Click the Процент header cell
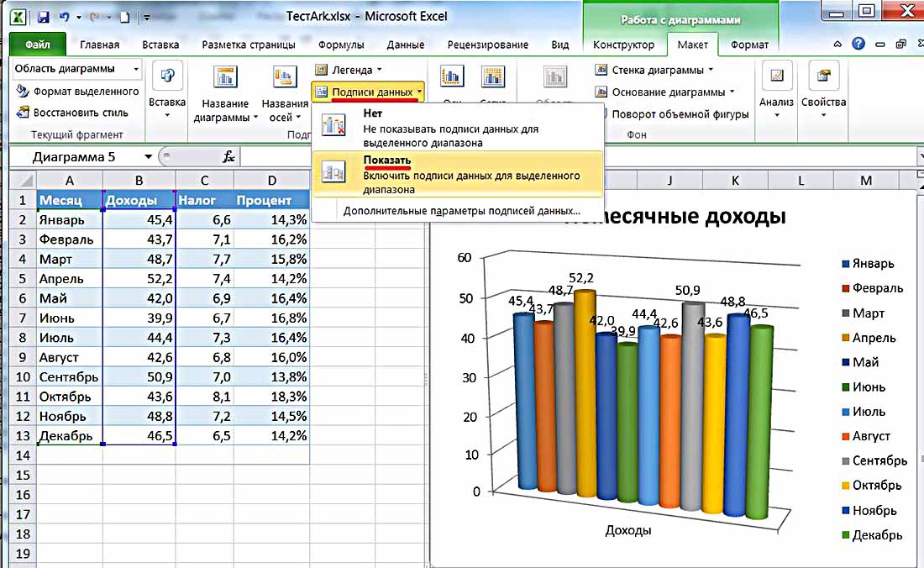Image resolution: width=924 pixels, height=568 pixels. pyautogui.click(x=271, y=200)
